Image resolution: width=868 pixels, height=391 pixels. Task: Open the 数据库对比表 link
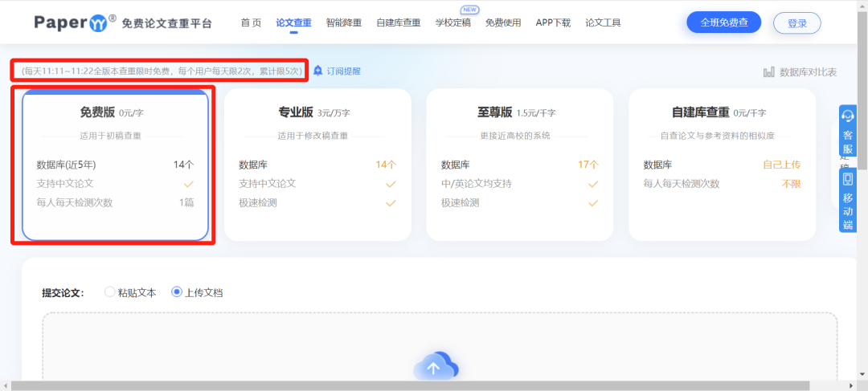click(x=808, y=72)
